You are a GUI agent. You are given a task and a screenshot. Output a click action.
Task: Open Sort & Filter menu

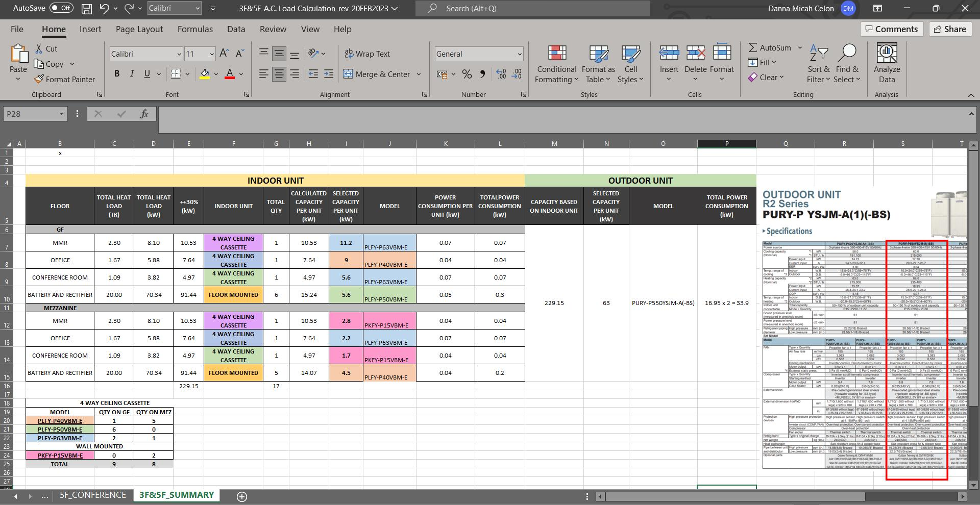pyautogui.click(x=819, y=64)
